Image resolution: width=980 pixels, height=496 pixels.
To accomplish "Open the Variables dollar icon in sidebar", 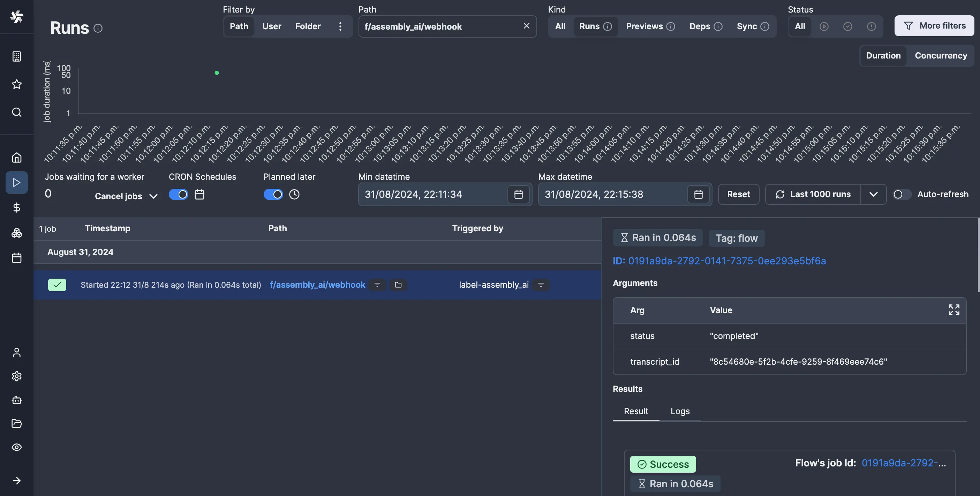I will click(x=16, y=208).
